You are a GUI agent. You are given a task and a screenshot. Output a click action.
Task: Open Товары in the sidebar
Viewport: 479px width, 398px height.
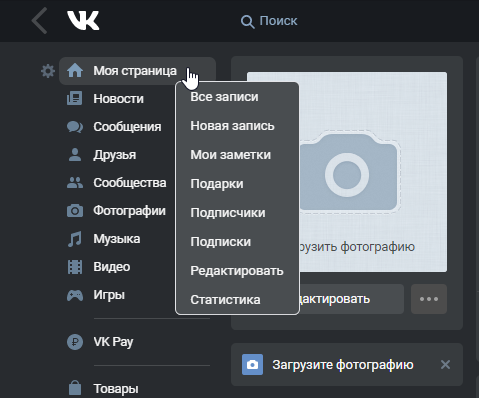(x=116, y=389)
